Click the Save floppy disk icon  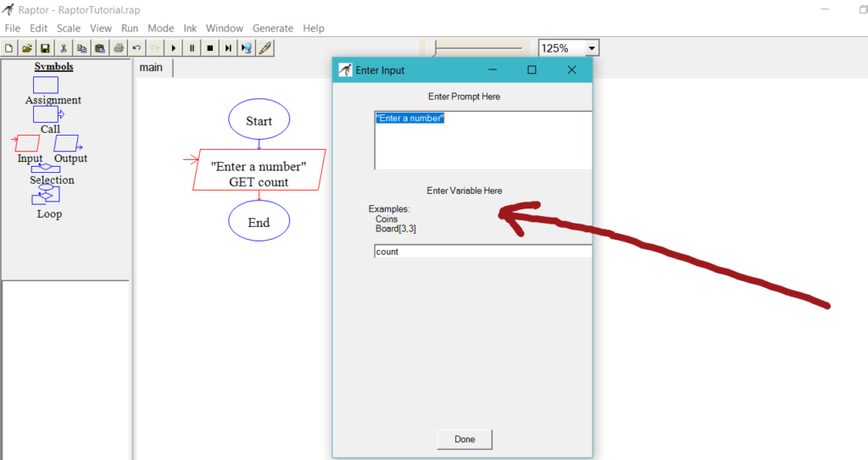(x=45, y=48)
